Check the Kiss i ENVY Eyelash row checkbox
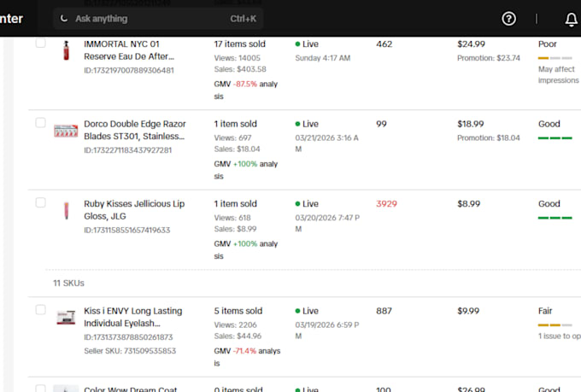 [x=41, y=310]
